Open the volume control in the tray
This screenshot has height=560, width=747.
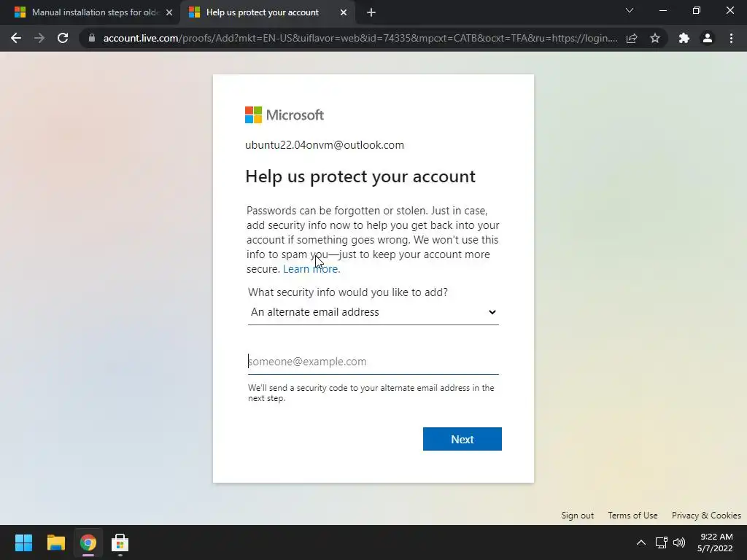coord(679,542)
